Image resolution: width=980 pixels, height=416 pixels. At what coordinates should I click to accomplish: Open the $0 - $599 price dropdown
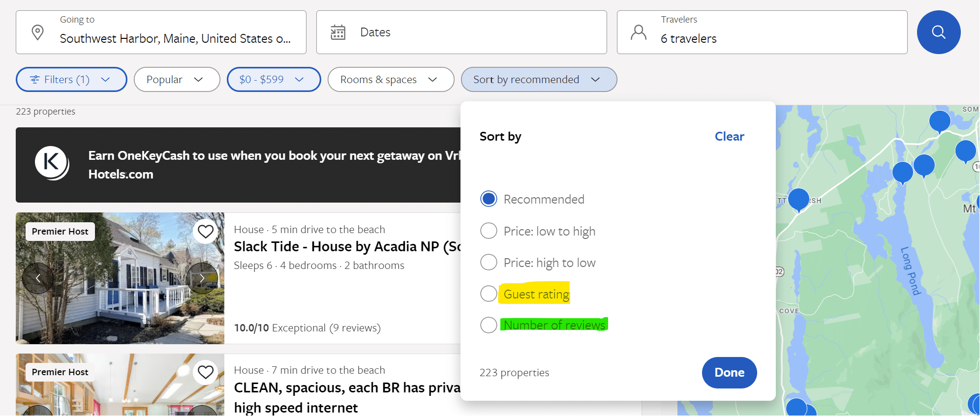(273, 80)
